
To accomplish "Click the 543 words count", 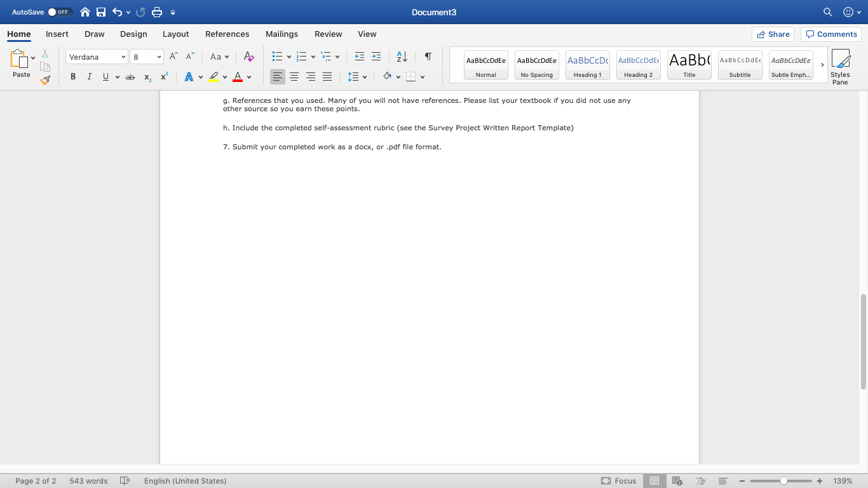I will 88,481.
